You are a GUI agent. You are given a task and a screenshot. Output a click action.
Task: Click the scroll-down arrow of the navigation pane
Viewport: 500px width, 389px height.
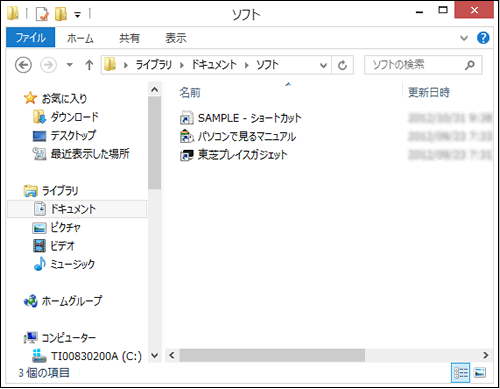pyautogui.click(x=154, y=355)
